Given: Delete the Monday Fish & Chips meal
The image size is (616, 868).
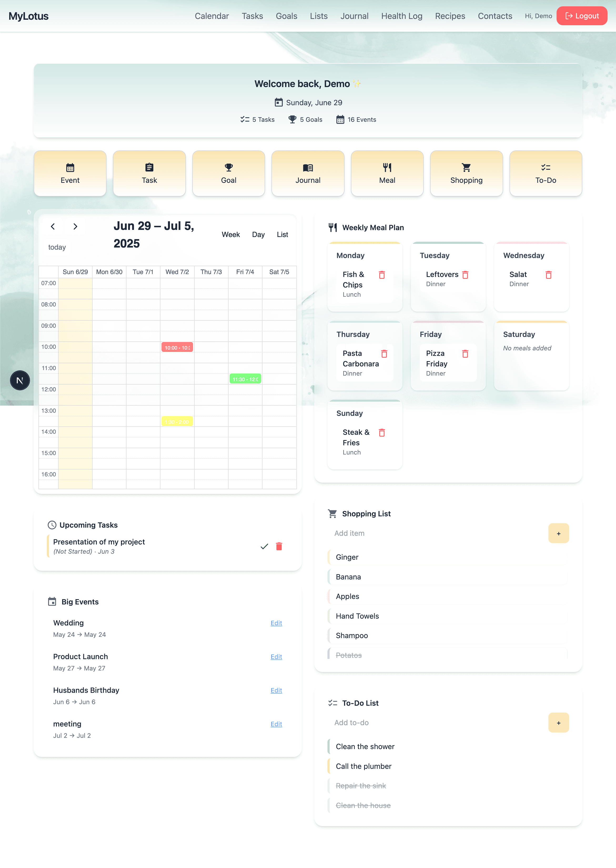Looking at the screenshot, I should coord(382,275).
